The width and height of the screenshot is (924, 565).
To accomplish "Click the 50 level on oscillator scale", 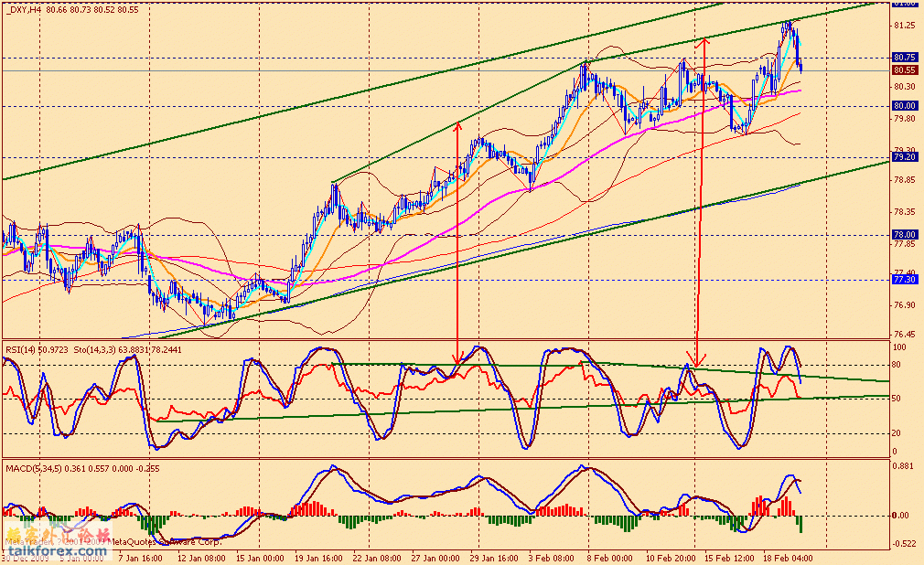I will (897, 399).
